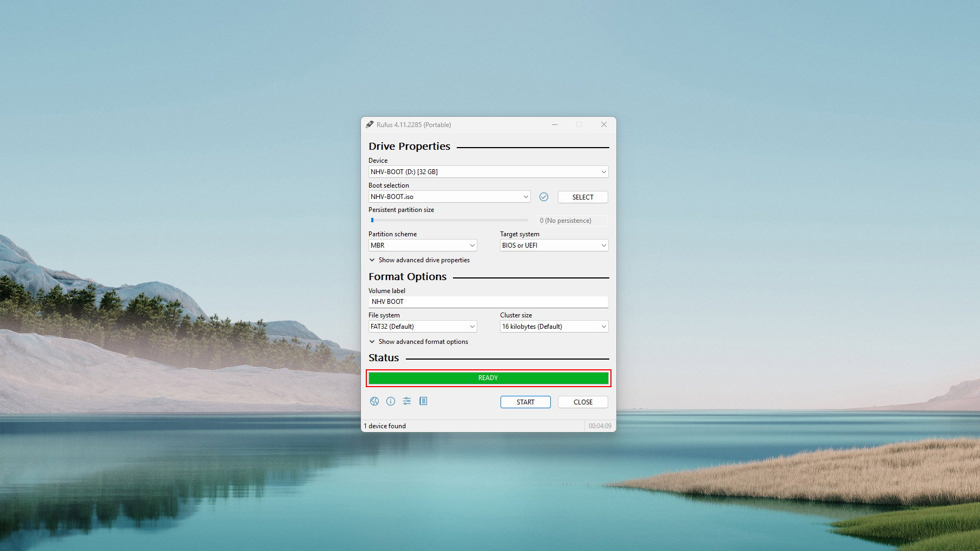Image resolution: width=980 pixels, height=551 pixels.
Task: Open the Cluster size dropdown
Action: point(554,327)
